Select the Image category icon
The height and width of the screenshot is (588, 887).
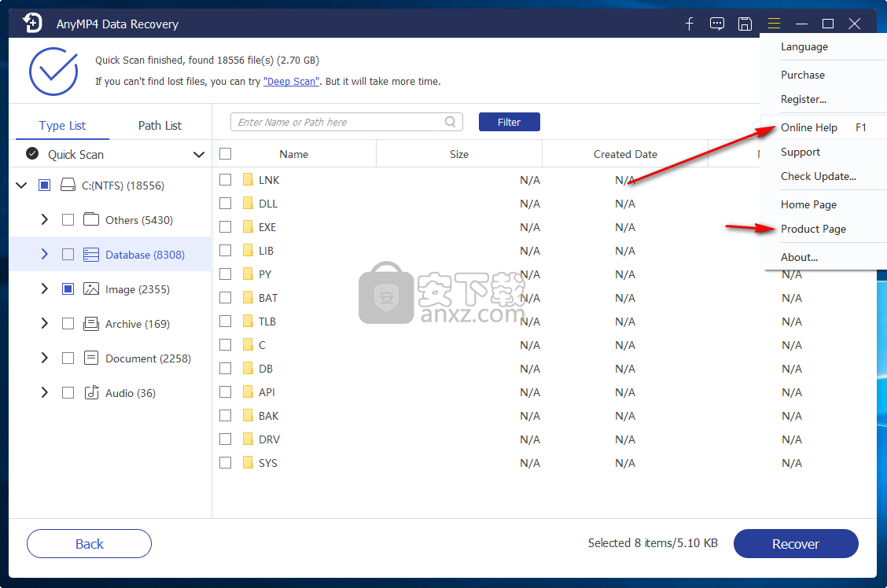click(91, 289)
